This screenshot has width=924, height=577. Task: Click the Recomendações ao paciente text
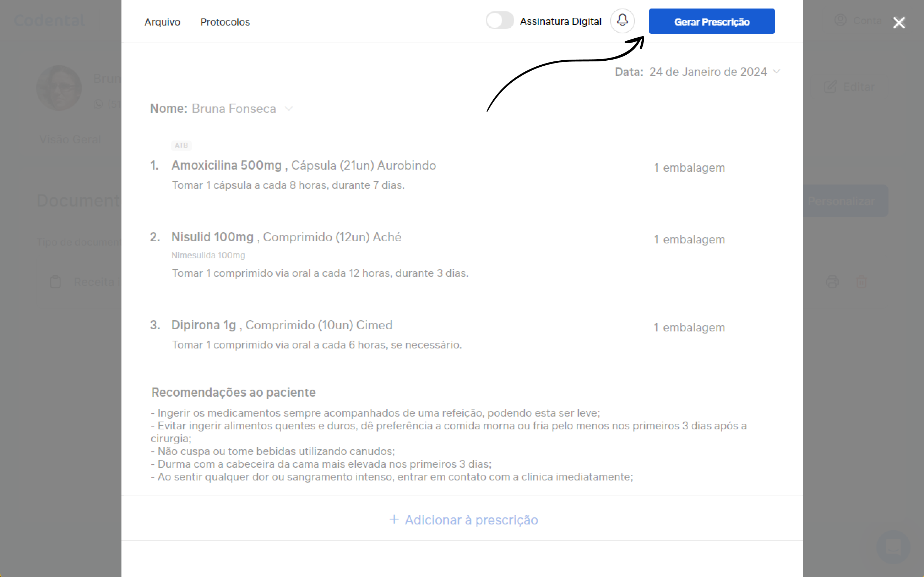tap(233, 392)
